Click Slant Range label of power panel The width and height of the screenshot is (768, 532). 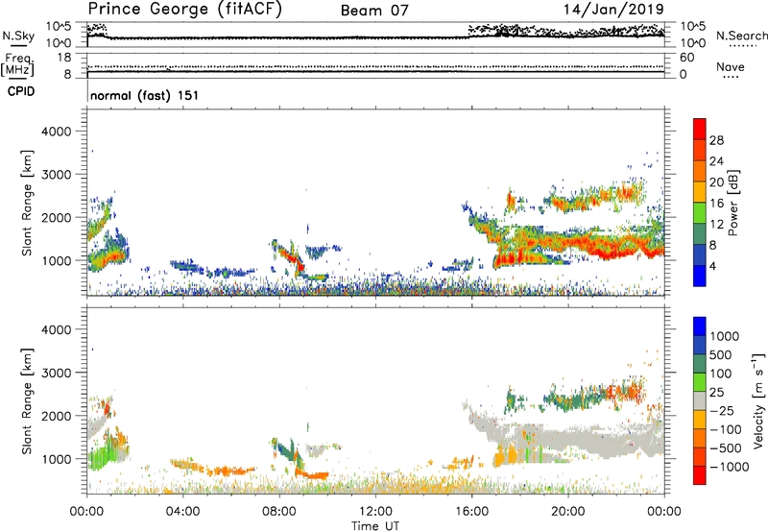tap(27, 204)
